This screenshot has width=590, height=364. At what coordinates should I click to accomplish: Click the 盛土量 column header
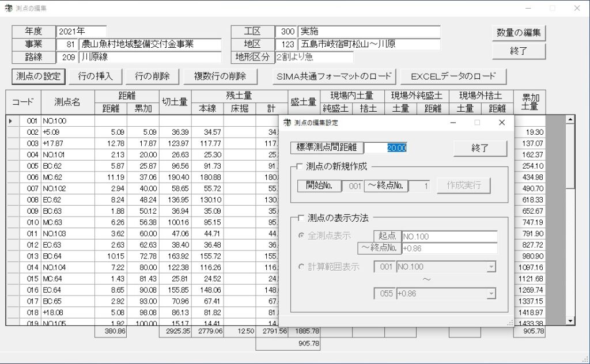[x=304, y=102]
